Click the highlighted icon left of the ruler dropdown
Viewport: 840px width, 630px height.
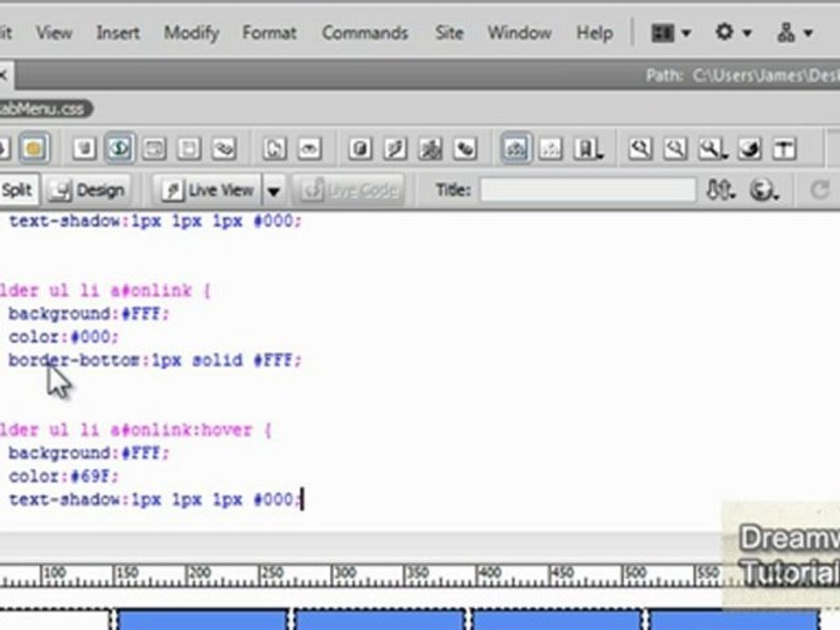515,149
